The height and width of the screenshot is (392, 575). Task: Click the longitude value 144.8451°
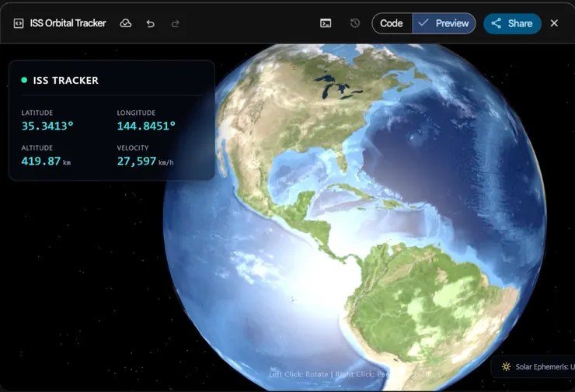tap(146, 126)
